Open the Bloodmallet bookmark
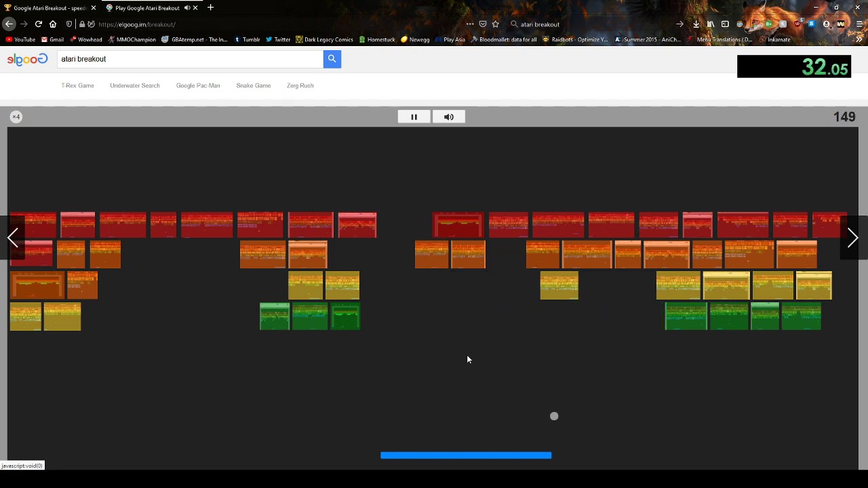The width and height of the screenshot is (868, 488). 504,39
